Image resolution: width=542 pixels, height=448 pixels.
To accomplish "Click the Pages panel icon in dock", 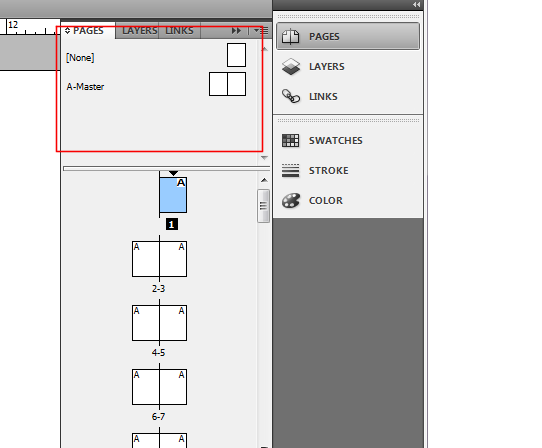I will pyautogui.click(x=290, y=36).
